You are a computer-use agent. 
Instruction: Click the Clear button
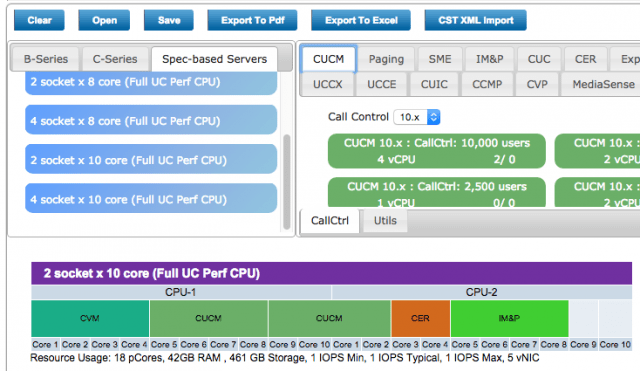coord(39,20)
